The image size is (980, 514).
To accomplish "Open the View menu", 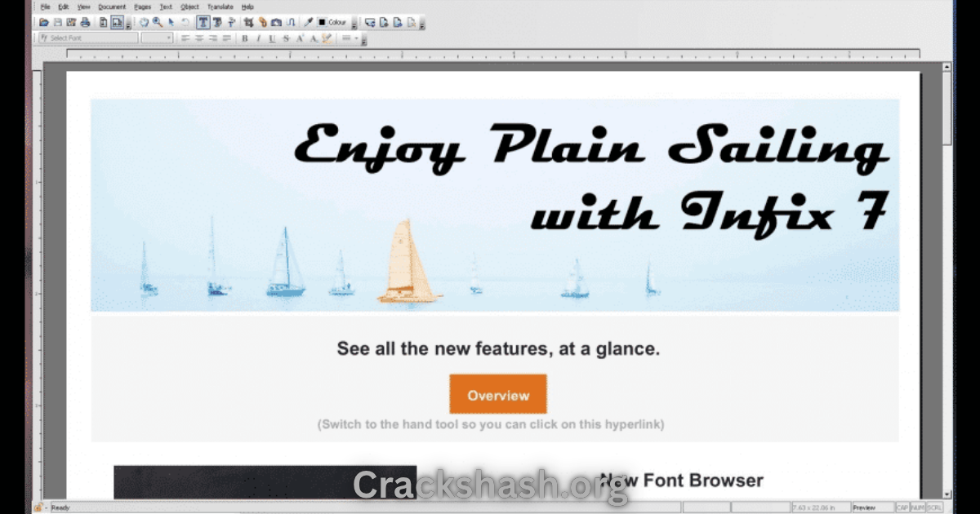I will pyautogui.click(x=84, y=7).
